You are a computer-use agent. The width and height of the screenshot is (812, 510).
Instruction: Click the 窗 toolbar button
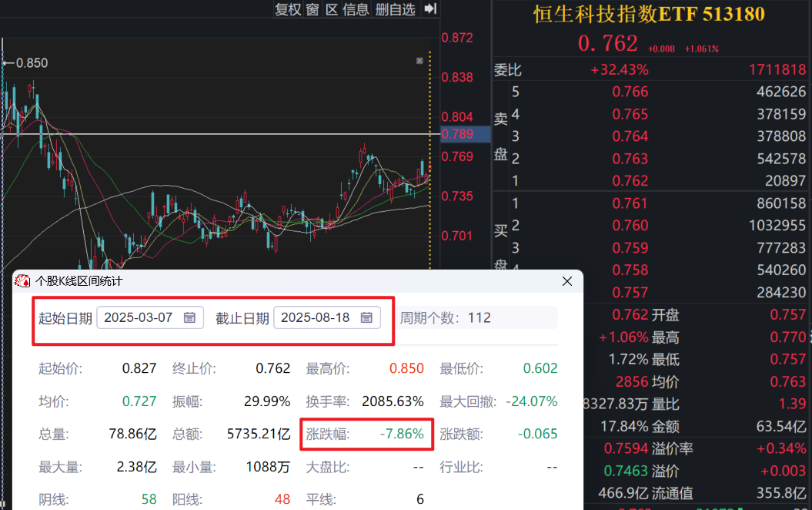pyautogui.click(x=312, y=9)
